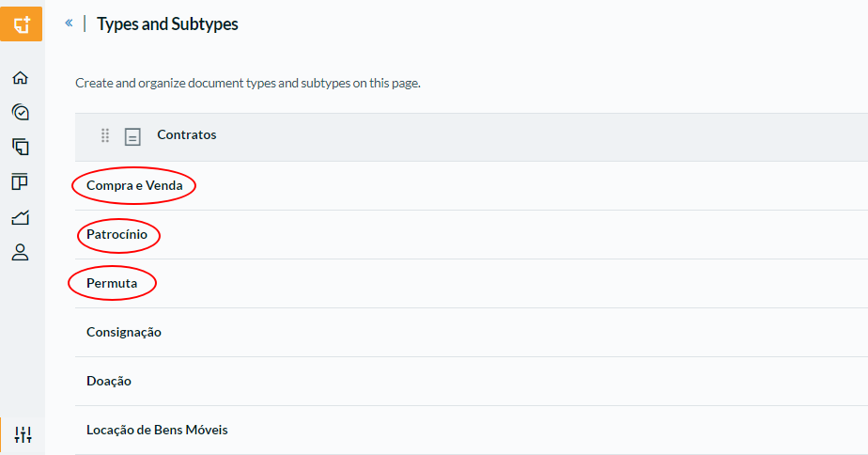This screenshot has height=455, width=868.
Task: Click the orange new document logo icon
Action: [21, 24]
